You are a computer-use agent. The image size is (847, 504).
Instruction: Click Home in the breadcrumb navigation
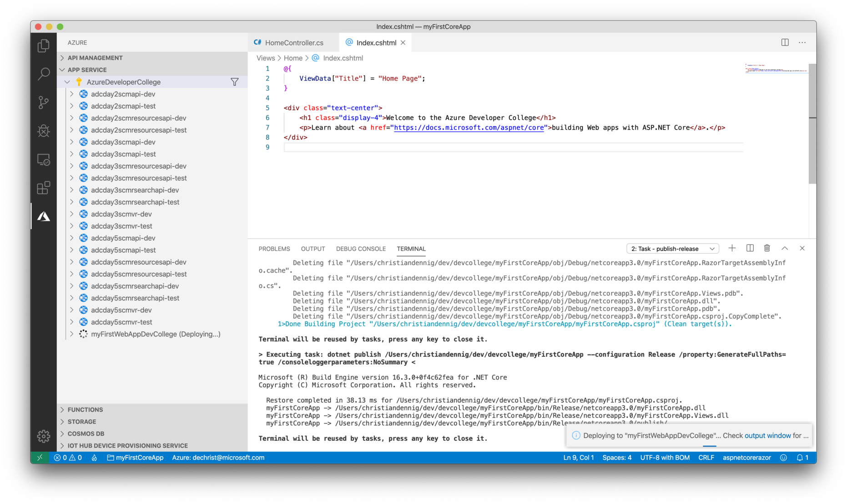coord(293,58)
